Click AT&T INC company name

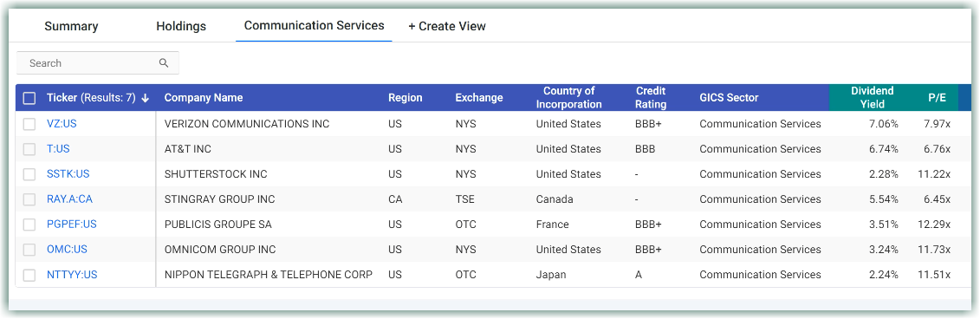(188, 149)
